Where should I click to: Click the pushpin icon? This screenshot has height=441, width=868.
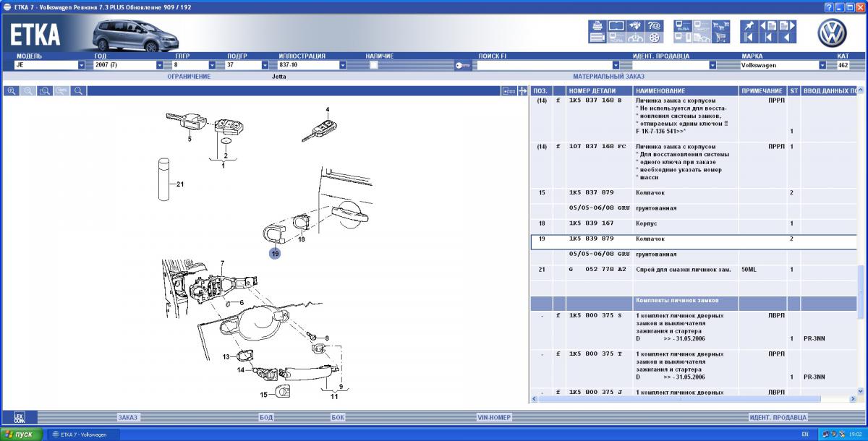[x=749, y=26]
